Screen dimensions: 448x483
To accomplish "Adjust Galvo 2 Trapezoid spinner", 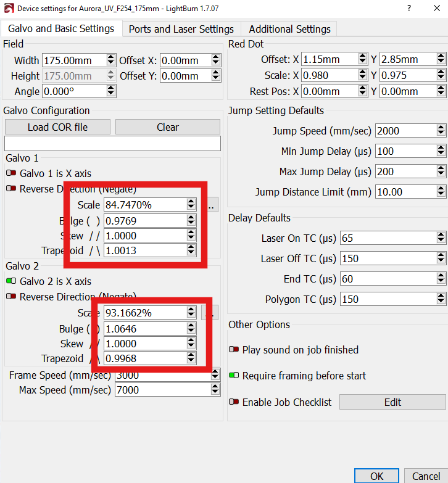I will pyautogui.click(x=191, y=358).
